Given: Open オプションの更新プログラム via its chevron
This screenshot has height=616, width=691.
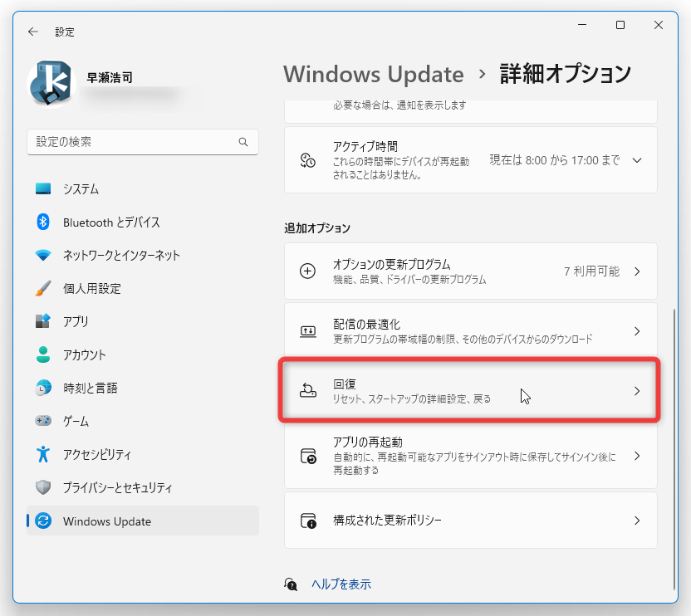Looking at the screenshot, I should [x=637, y=271].
